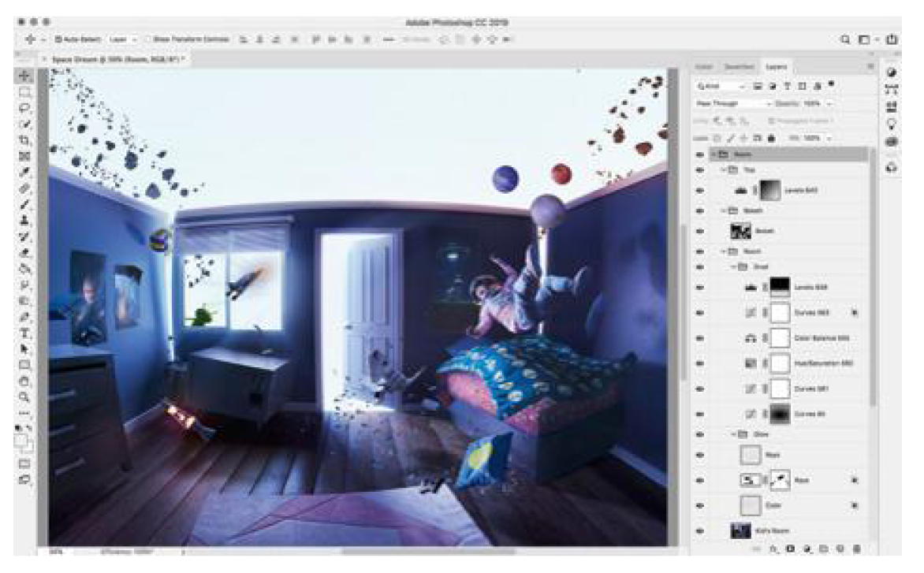Select the Layers panel tab
The image size is (924, 573).
point(776,67)
